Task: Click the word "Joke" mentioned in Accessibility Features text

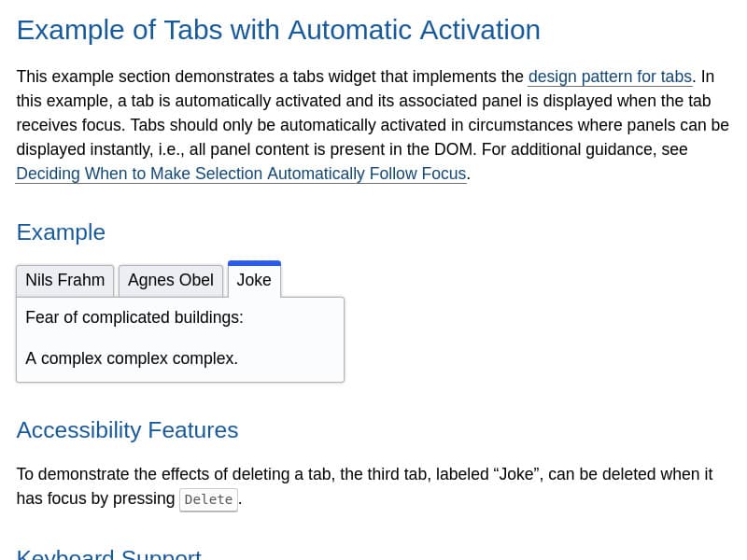Action: point(510,474)
